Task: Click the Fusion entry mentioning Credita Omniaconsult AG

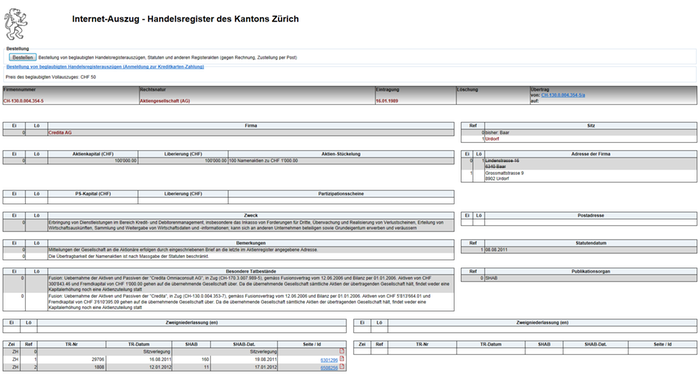Action: coord(251,283)
